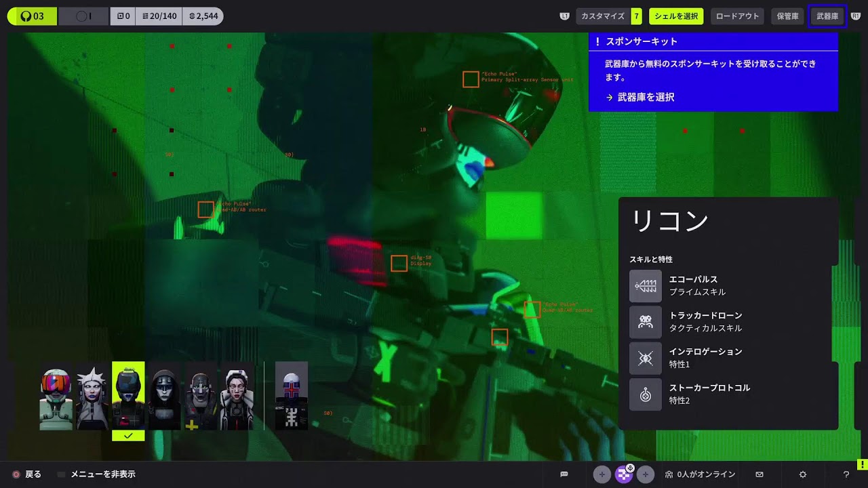Click メニューを非表示 to hide menu
The image size is (868, 488).
click(x=96, y=474)
